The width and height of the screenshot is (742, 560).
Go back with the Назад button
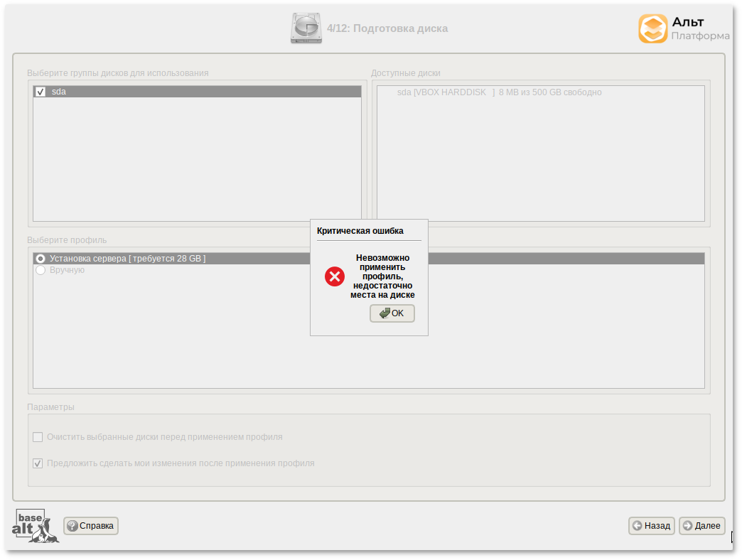coord(651,526)
